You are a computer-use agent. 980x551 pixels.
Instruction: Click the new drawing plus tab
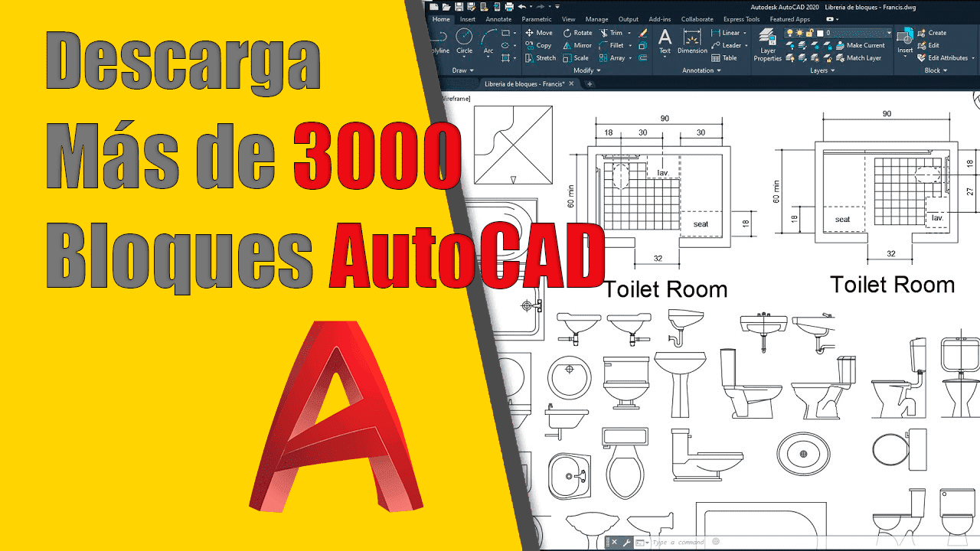pos(590,83)
